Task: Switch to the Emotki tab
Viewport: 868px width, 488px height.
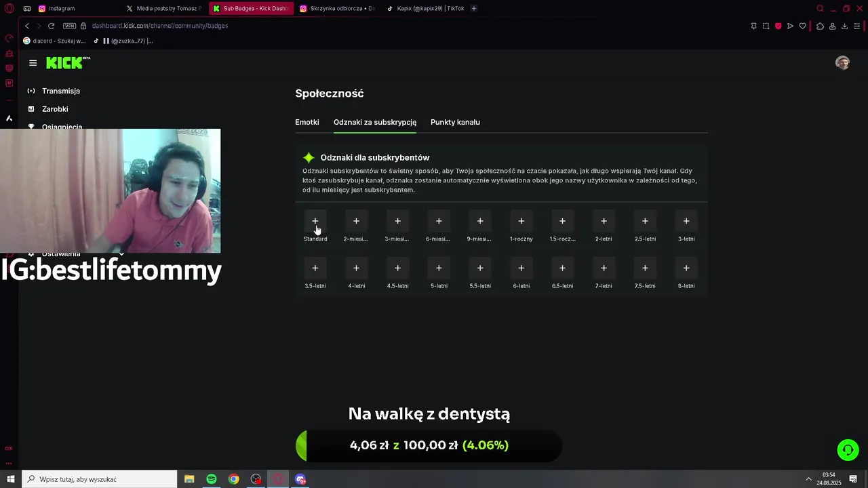Action: click(x=307, y=122)
